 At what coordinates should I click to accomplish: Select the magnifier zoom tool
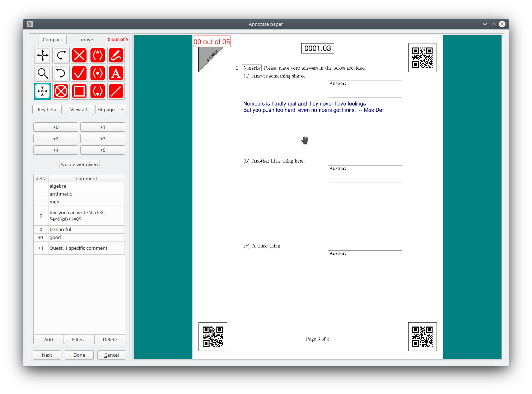click(43, 73)
